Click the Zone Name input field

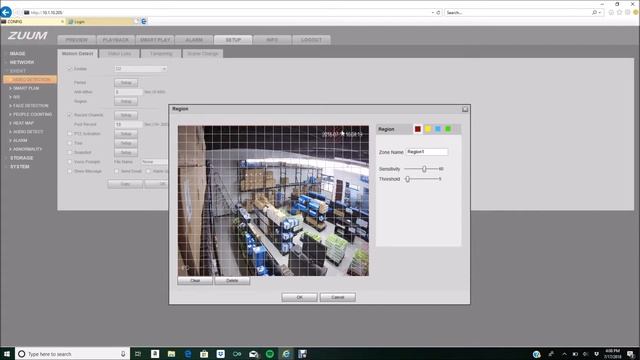pos(427,152)
